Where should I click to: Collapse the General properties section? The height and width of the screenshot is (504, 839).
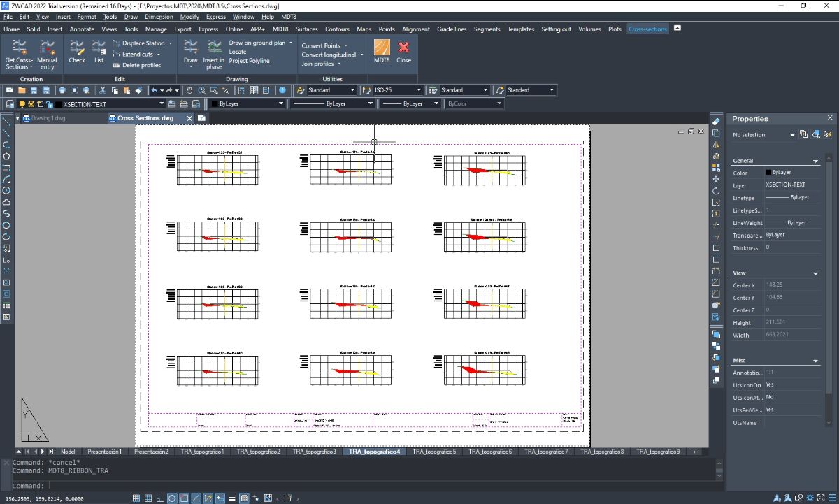pyautogui.click(x=815, y=161)
